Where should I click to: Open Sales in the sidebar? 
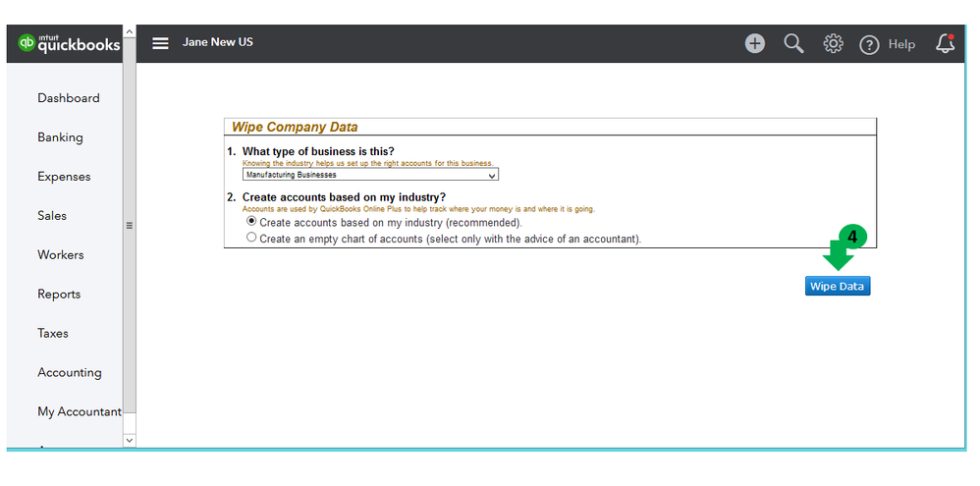[x=52, y=216]
